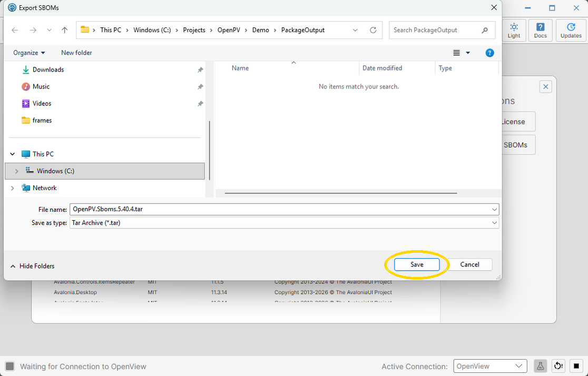Click the connection status indicator square

tap(10, 366)
